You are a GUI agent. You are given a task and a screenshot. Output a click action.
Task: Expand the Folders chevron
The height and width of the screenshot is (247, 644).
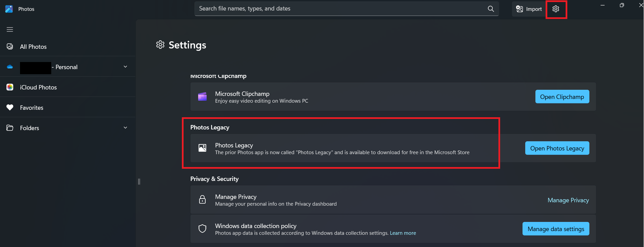coord(125,128)
